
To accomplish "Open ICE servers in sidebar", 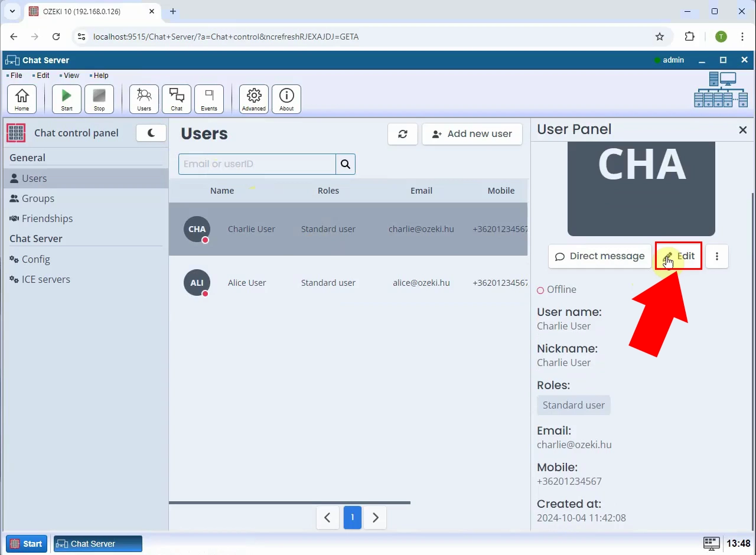I will point(86,279).
